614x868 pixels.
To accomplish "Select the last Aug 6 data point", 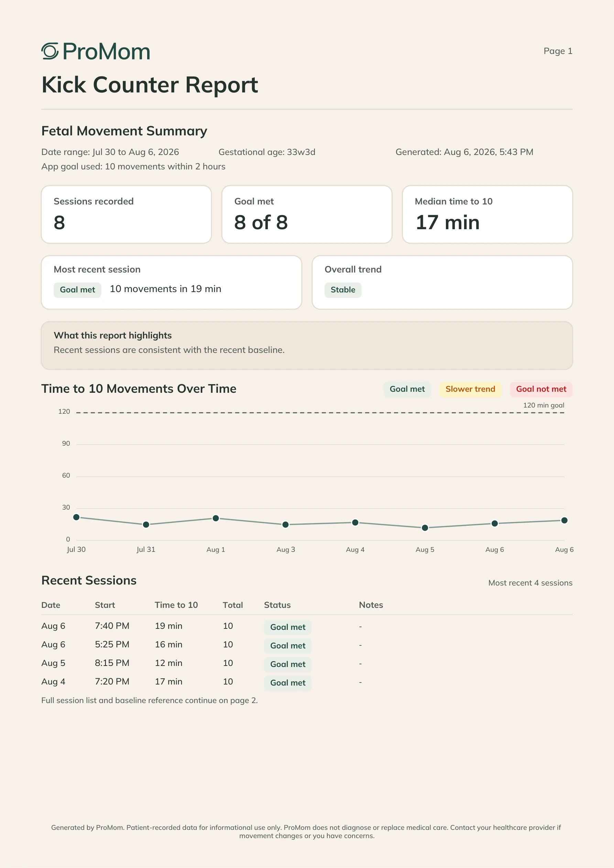I will (564, 520).
